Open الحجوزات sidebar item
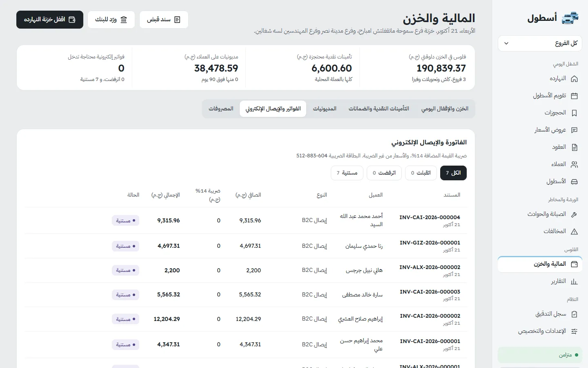 point(540,113)
